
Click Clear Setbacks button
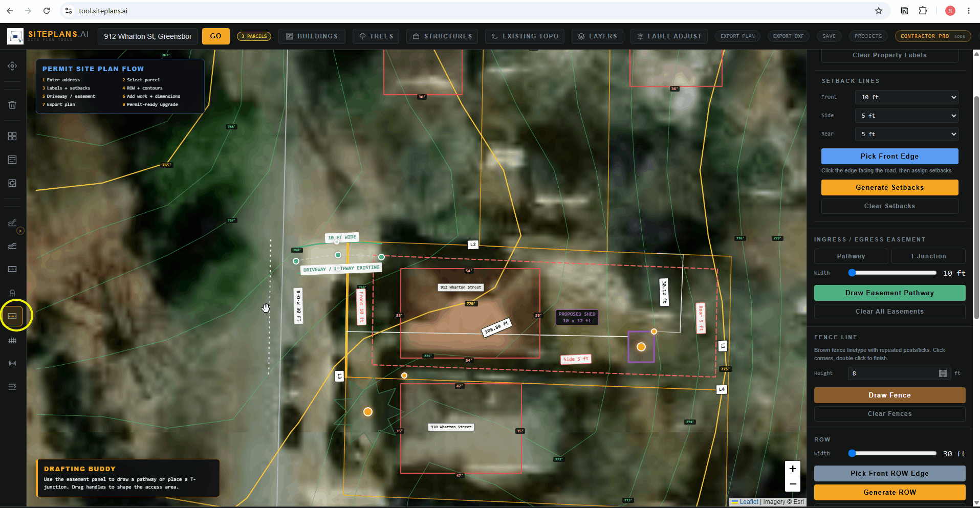(889, 206)
